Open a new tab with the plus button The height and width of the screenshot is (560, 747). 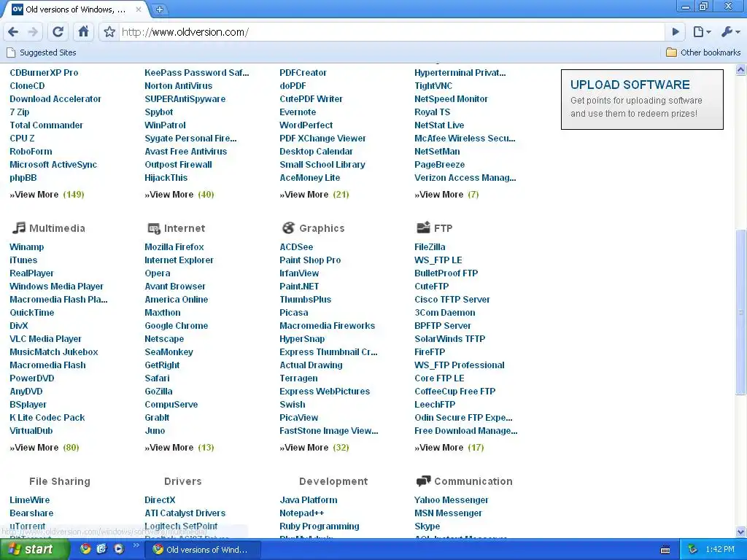160,9
